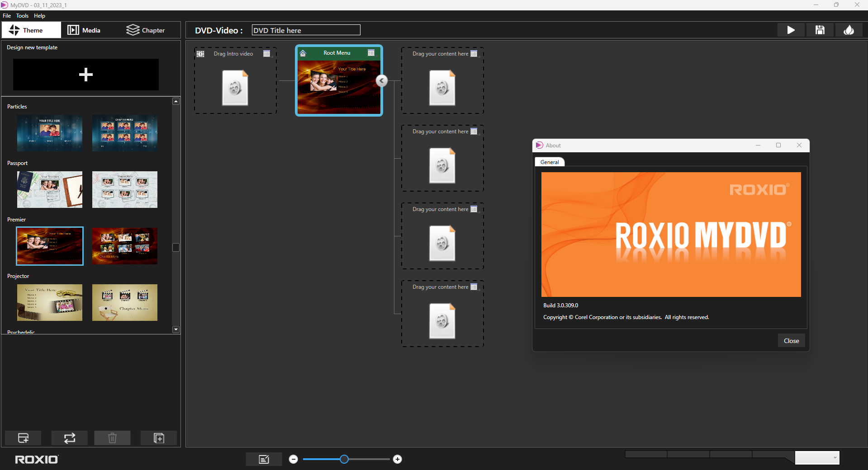Select the General tab in About dialog

coord(550,162)
